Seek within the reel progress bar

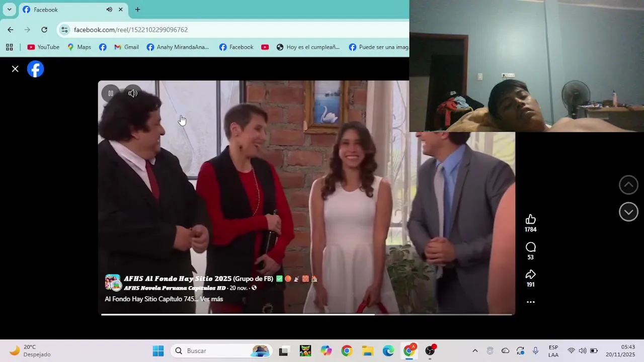pos(307,314)
